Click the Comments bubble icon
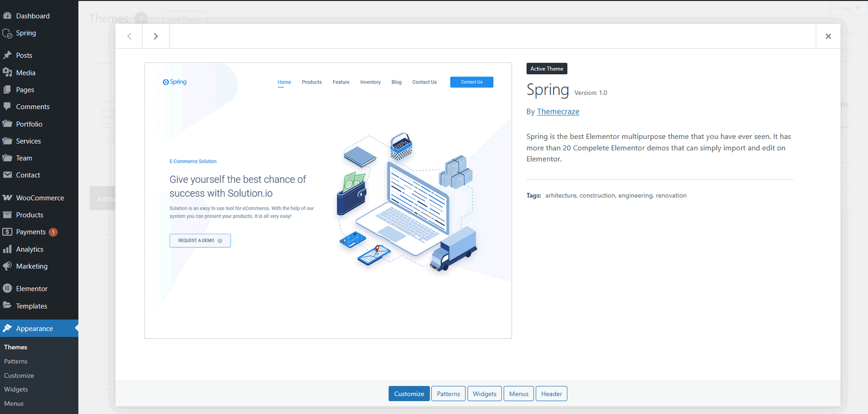The width and height of the screenshot is (868, 414). click(8, 107)
